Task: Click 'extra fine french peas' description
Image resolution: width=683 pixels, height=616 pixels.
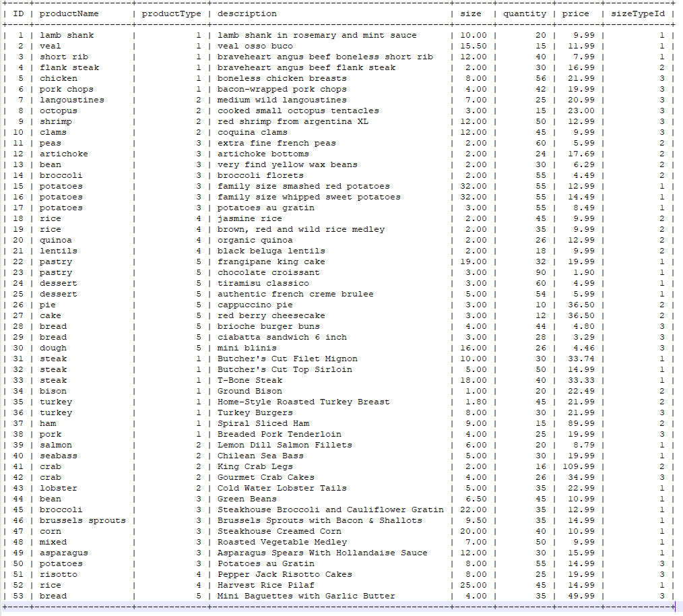Action: coord(277,143)
